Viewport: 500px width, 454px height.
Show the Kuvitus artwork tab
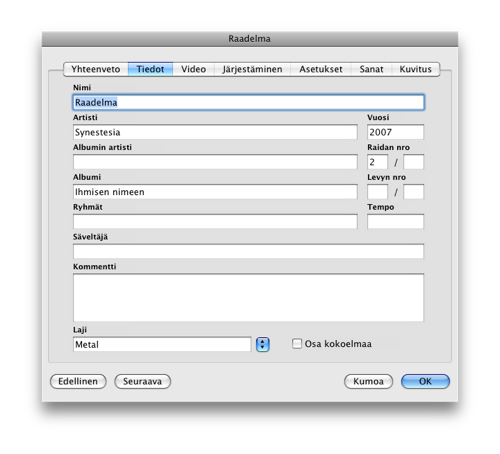tap(415, 69)
